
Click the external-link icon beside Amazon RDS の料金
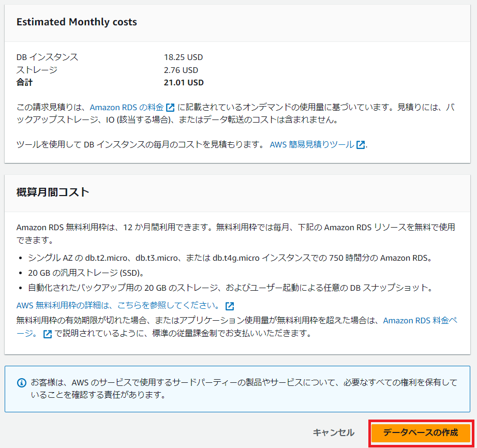tap(170, 108)
